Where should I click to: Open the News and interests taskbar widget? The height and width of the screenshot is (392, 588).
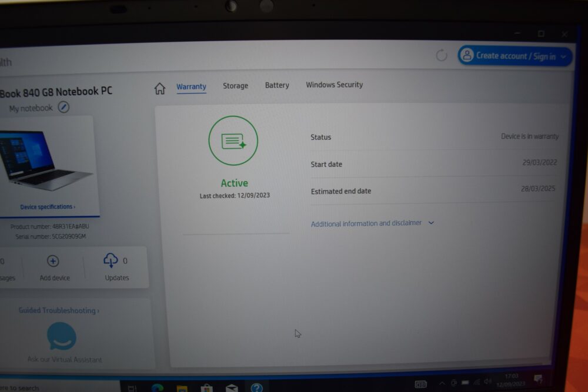point(421,384)
